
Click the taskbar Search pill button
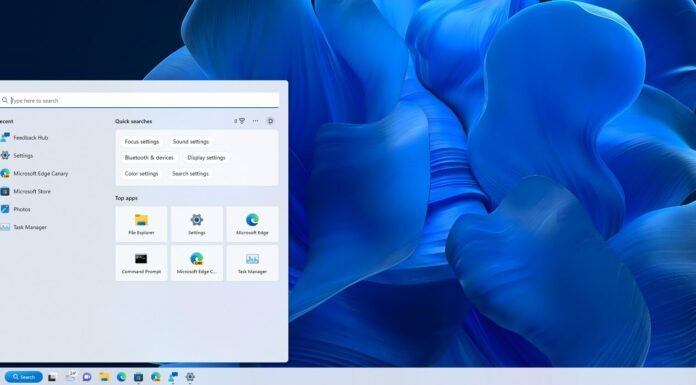click(24, 377)
